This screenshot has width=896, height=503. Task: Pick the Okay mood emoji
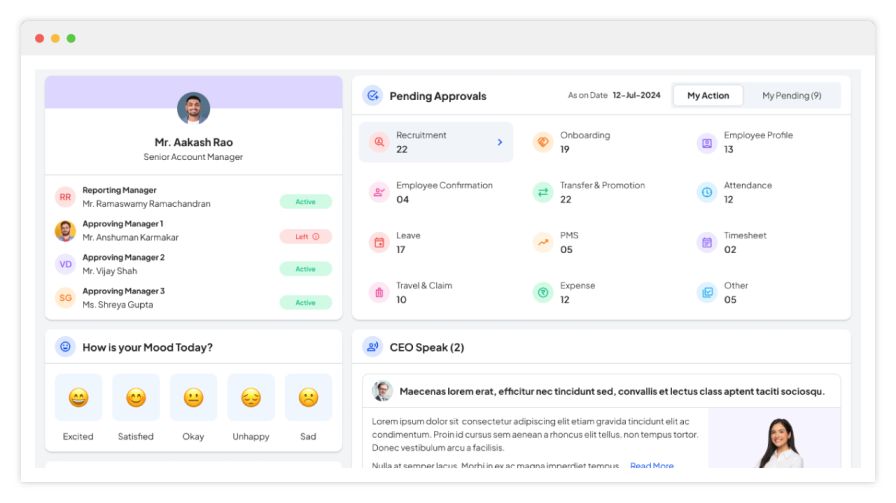pyautogui.click(x=193, y=397)
